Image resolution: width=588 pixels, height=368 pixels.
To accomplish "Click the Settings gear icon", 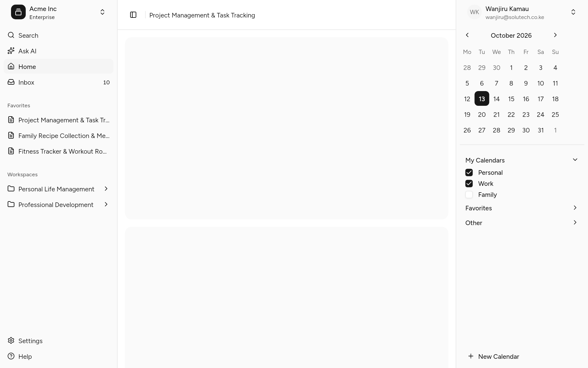I will coord(11,340).
